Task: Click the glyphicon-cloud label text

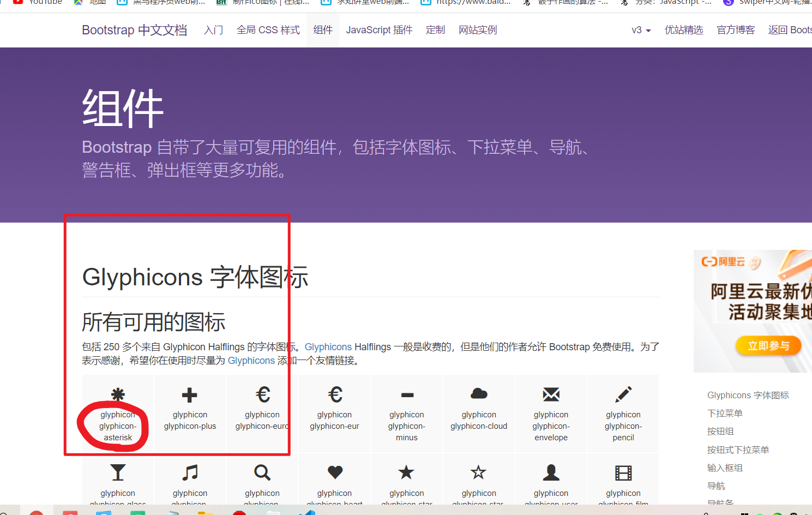Action: (x=479, y=426)
